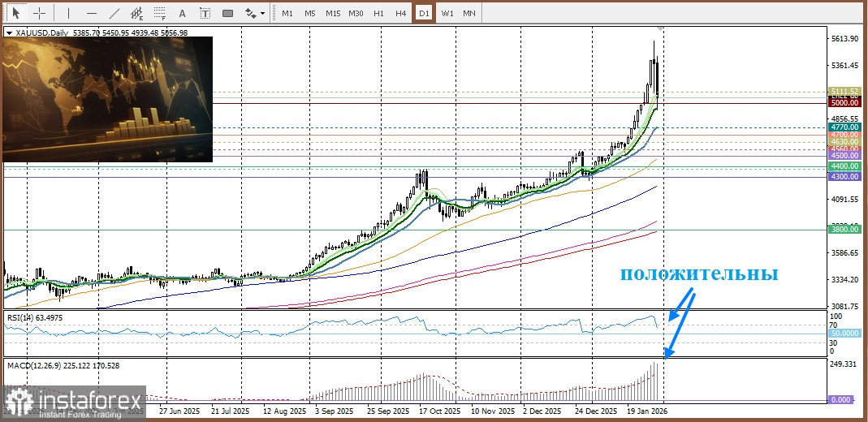
Task: Switch chart to M15 timeframe
Action: 333,13
